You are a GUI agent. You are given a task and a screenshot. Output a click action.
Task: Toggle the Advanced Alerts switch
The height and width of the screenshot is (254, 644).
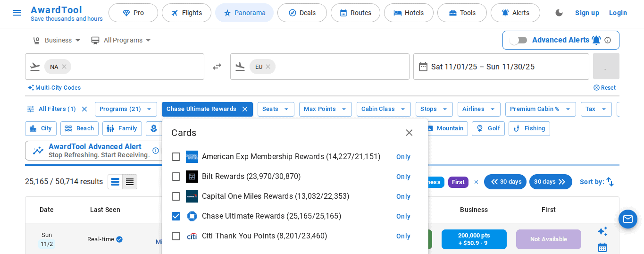[519, 40]
